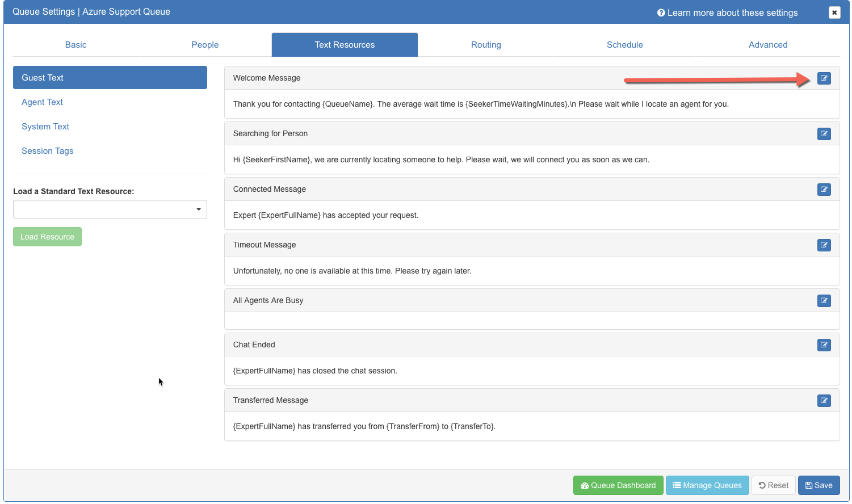
Task: Save the queue settings
Action: click(819, 485)
